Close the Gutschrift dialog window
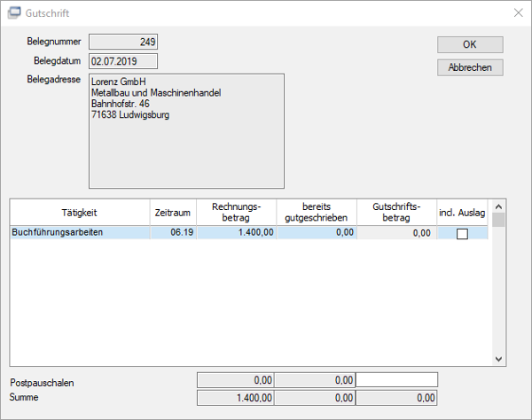 518,13
